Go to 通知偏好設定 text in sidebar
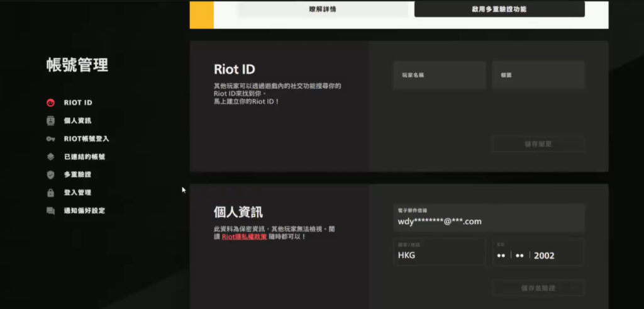 click(84, 211)
